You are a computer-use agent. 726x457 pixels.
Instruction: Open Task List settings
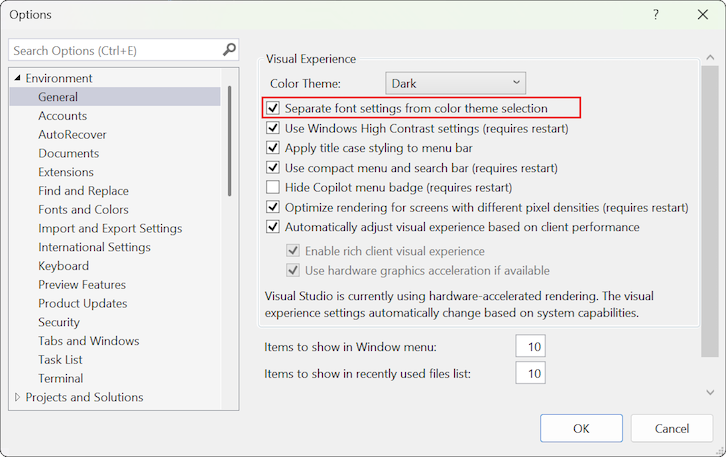[x=60, y=359]
